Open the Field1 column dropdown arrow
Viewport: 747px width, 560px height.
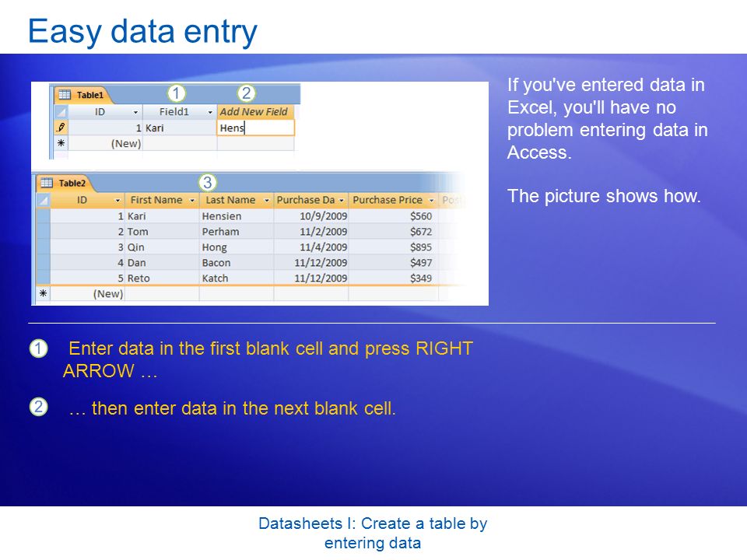(x=209, y=112)
